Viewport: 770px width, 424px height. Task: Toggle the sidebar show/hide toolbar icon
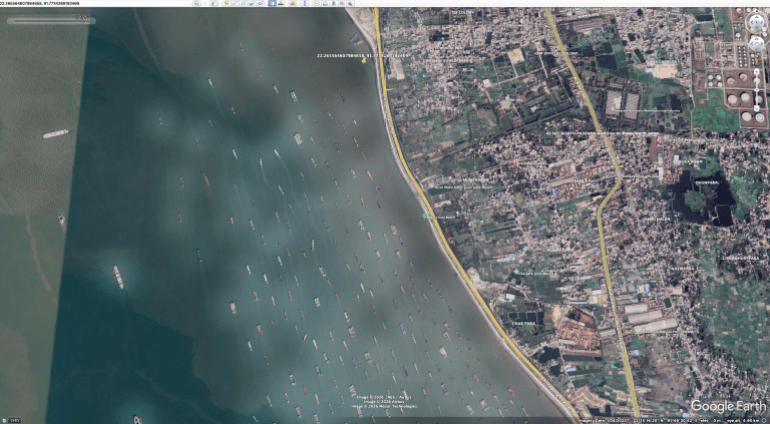click(214, 3)
